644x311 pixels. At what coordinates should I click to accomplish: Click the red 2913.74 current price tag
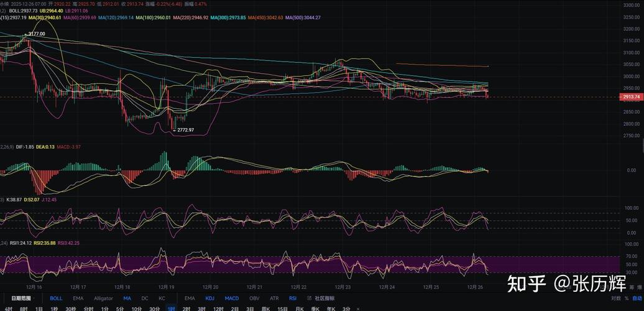click(630, 97)
